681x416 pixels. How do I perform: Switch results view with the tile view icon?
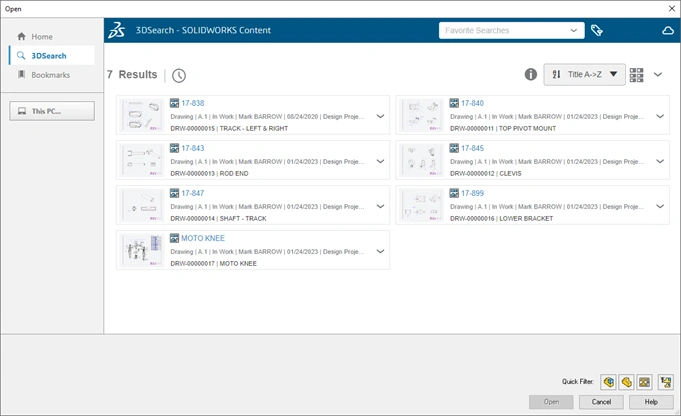pyautogui.click(x=636, y=75)
